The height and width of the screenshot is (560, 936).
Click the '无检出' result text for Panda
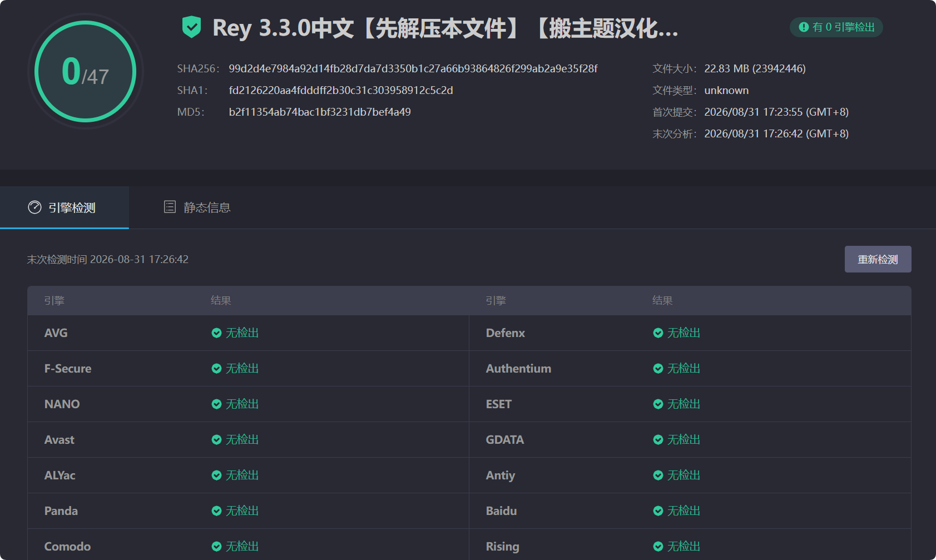click(242, 511)
